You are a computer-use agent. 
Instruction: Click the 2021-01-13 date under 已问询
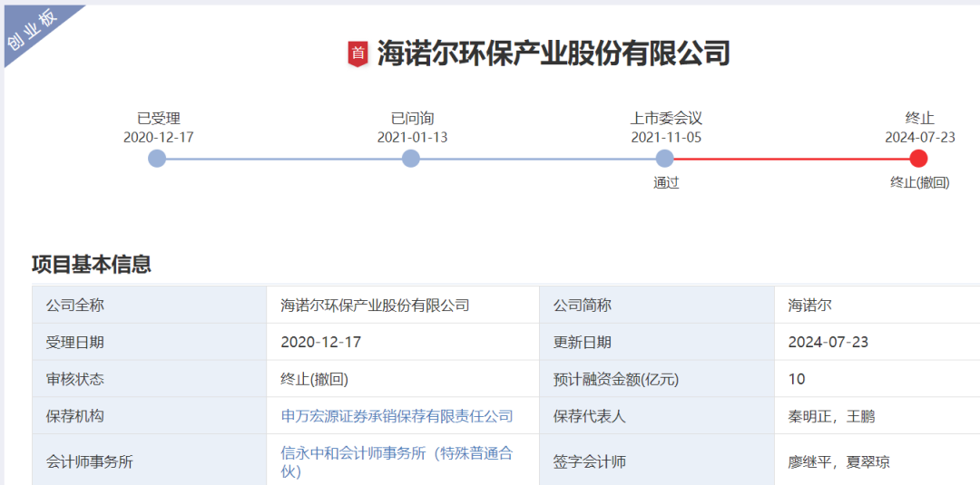coord(413,137)
